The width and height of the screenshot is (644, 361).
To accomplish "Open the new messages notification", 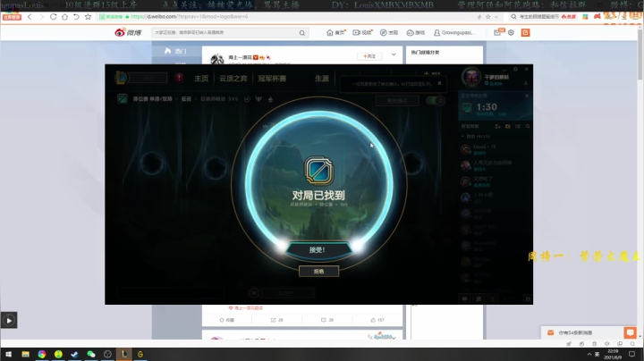I will coord(581,332).
